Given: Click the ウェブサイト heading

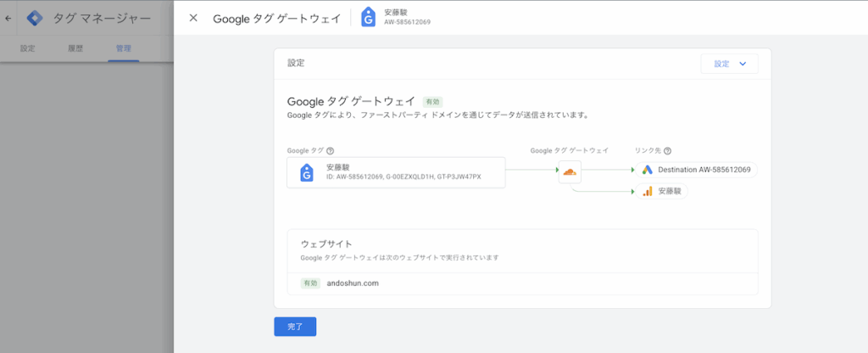Looking at the screenshot, I should pyautogui.click(x=326, y=244).
